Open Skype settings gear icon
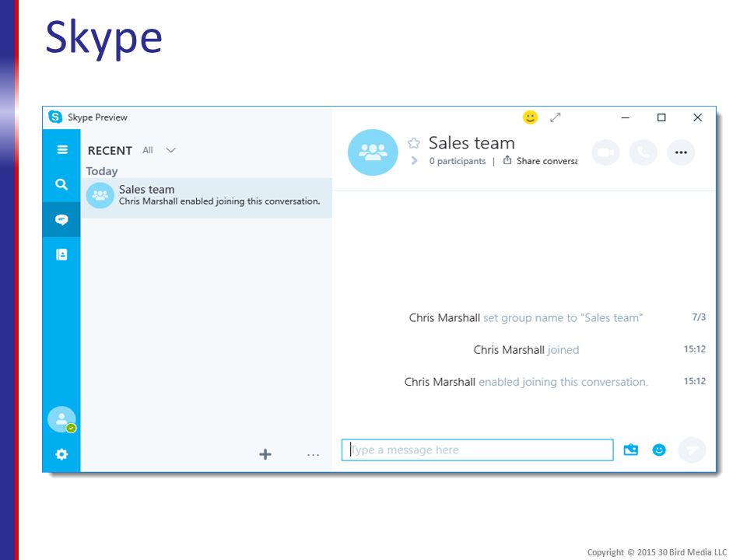 coord(61,454)
